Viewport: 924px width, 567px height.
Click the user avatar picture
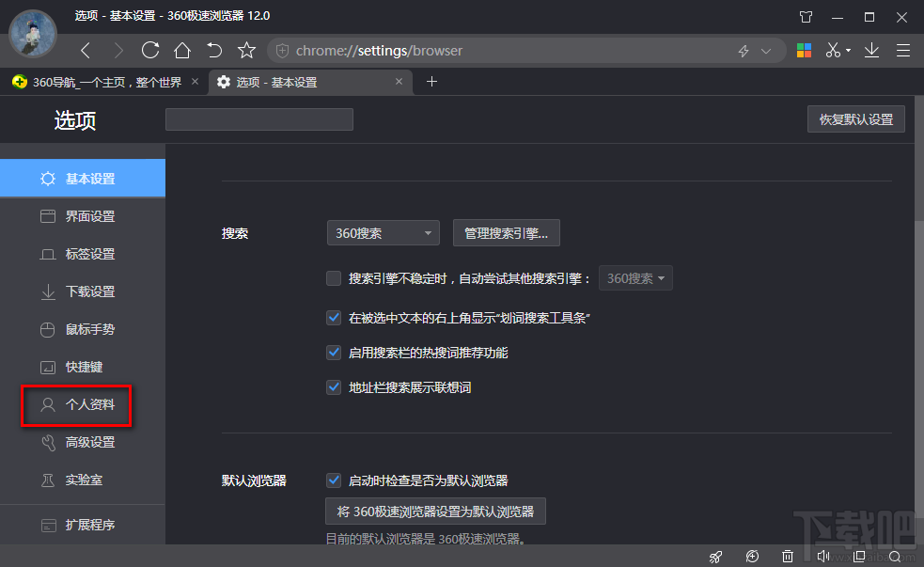coord(33,33)
